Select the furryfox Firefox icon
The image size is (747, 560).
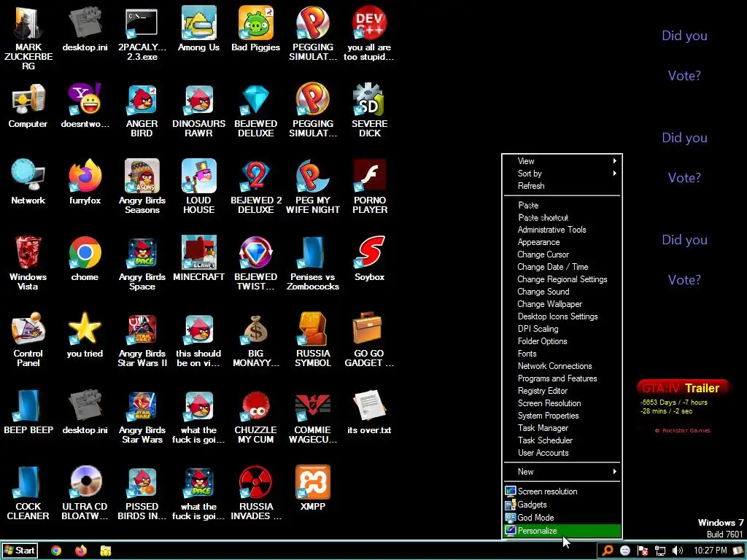coord(85,176)
